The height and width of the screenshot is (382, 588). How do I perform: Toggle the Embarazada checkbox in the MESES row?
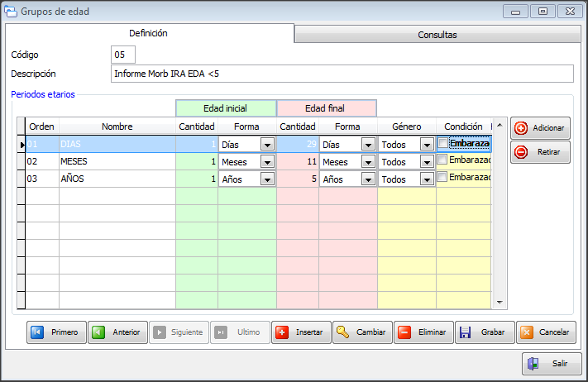(x=442, y=160)
